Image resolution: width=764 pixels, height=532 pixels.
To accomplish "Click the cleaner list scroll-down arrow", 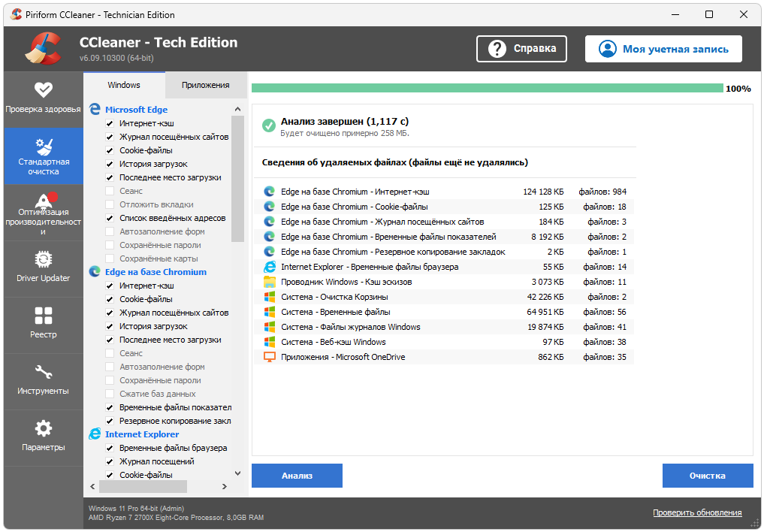I will (x=238, y=474).
